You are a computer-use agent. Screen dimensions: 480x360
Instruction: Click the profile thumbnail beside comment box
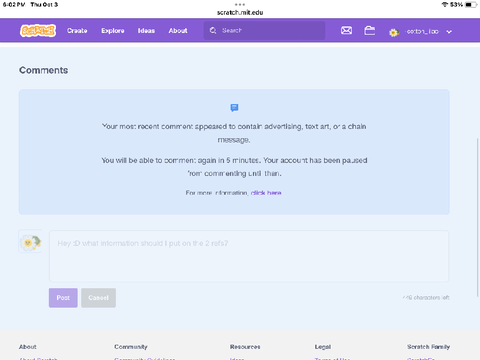(30, 241)
